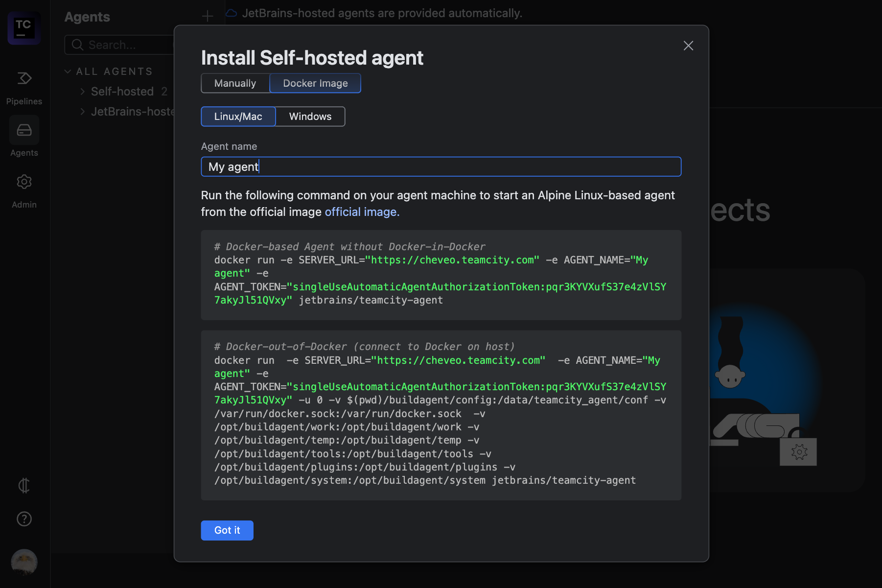Expand the Self-hosted agents tree item

[82, 92]
